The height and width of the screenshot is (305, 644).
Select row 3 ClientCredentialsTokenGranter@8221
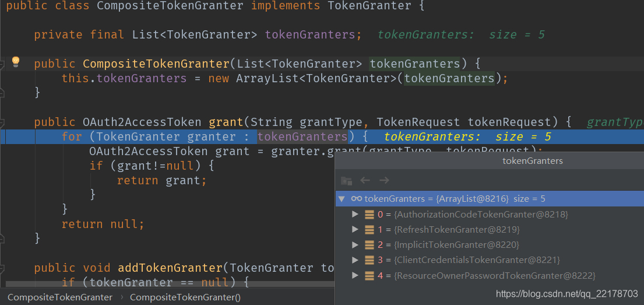coord(490,260)
